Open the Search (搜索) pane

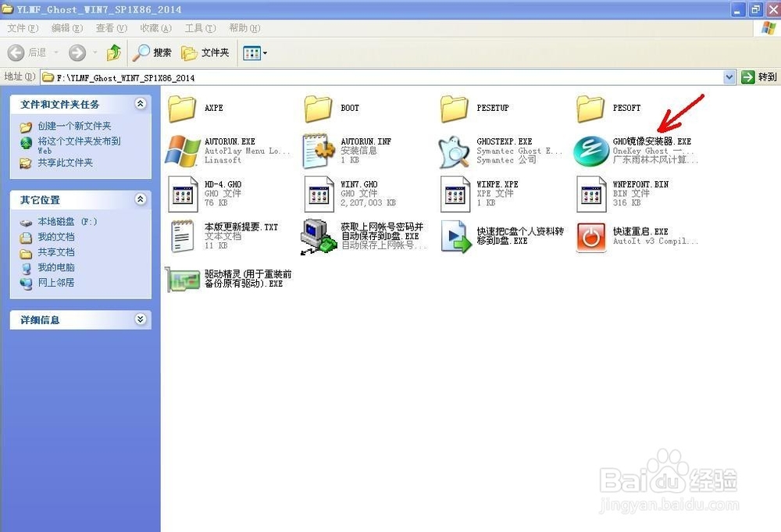[x=152, y=52]
